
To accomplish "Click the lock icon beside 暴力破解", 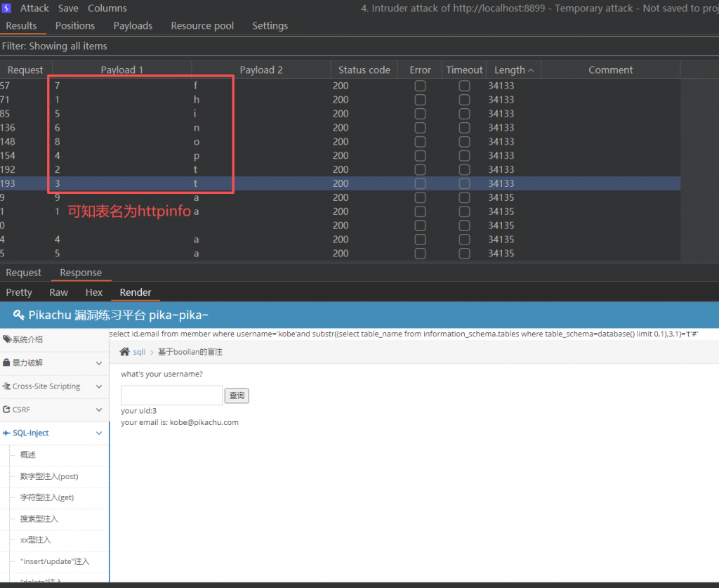I will click(x=7, y=363).
